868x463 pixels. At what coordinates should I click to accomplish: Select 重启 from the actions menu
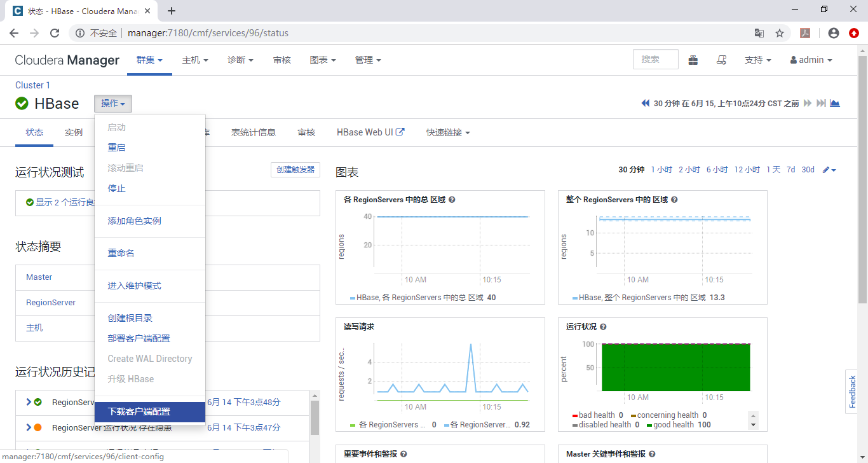point(150,148)
